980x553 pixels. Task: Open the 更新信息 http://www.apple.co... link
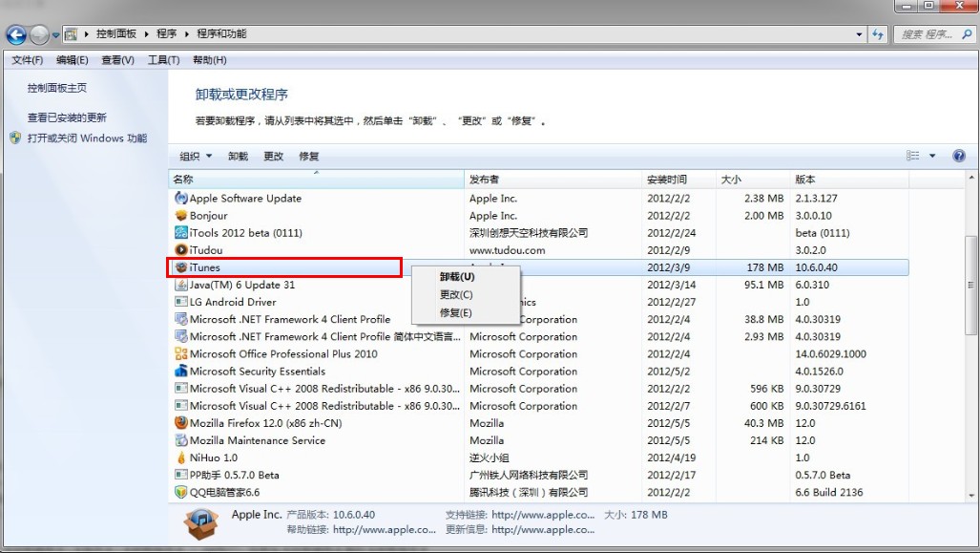click(543, 530)
